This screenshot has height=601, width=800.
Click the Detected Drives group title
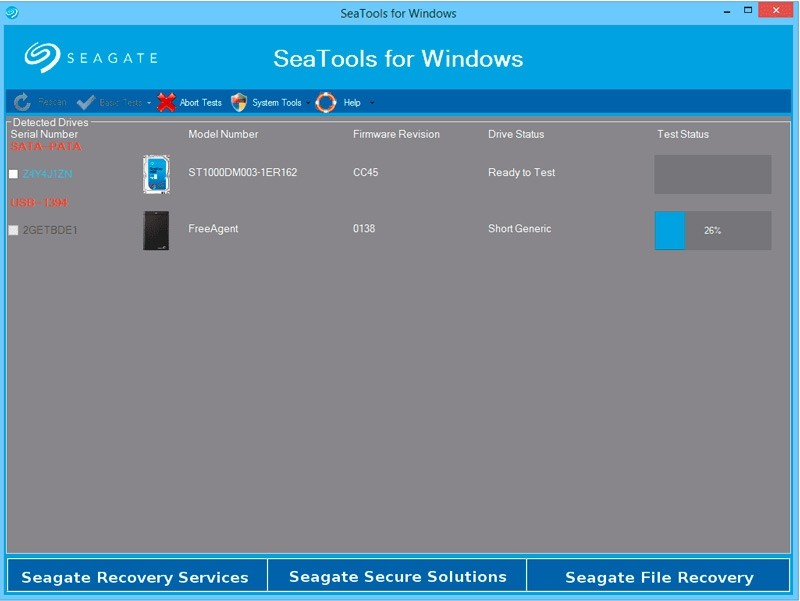[51, 122]
